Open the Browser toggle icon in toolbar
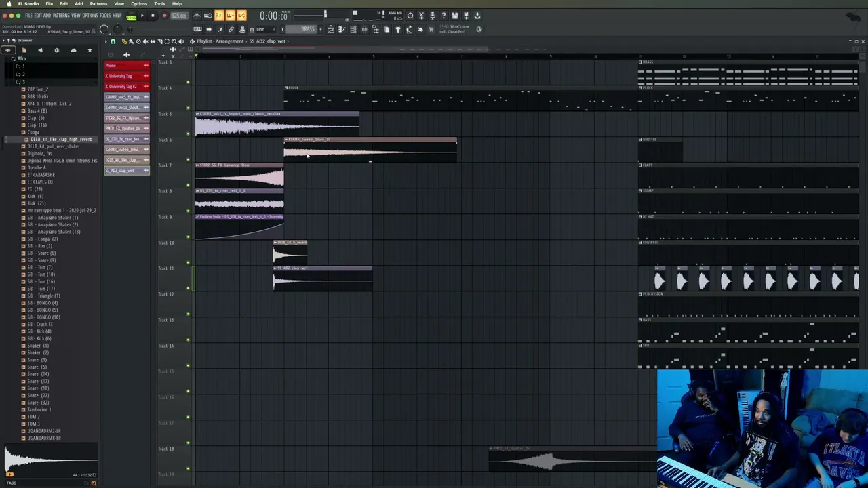The image size is (868, 488). [376, 29]
